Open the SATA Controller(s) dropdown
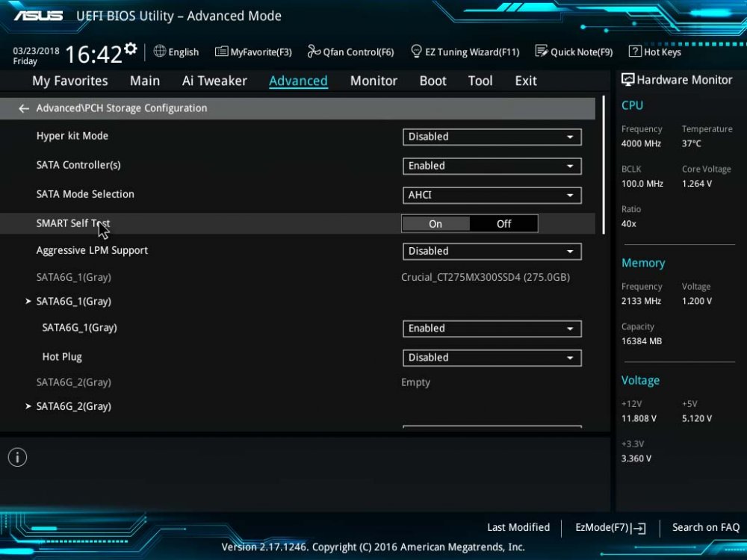Viewport: 747px width, 560px height. pyautogui.click(x=492, y=166)
